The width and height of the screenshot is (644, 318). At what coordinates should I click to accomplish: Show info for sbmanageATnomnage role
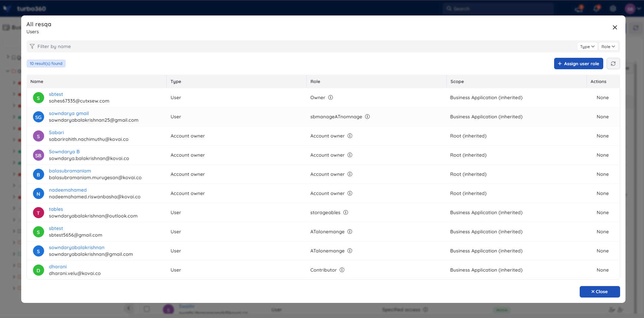(x=368, y=117)
